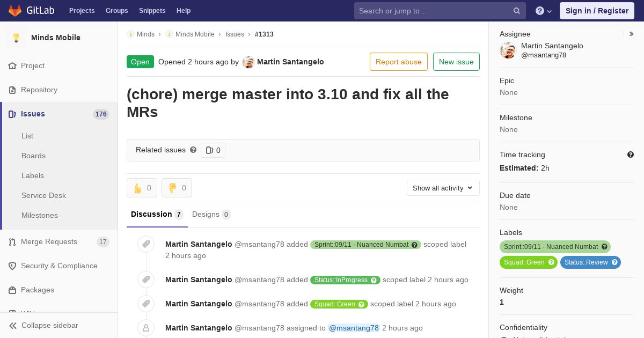Give a thumbs down reaction
644x338 pixels.
point(177,188)
